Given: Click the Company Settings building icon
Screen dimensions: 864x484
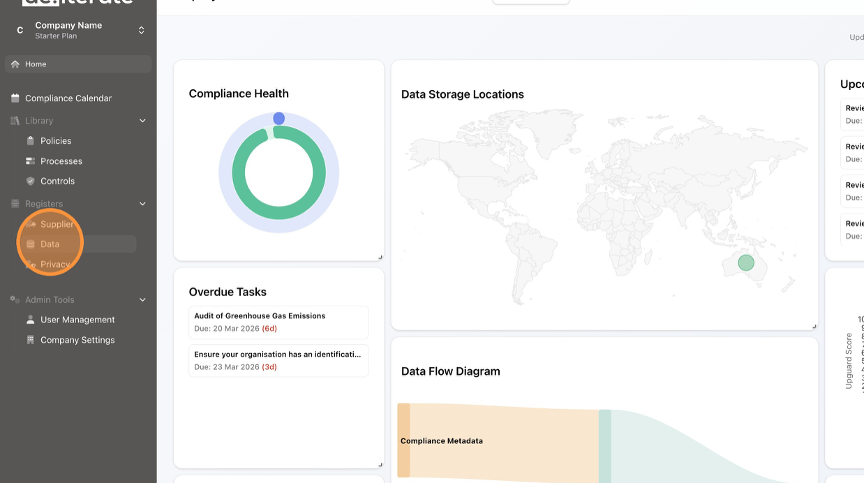Looking at the screenshot, I should [x=31, y=340].
